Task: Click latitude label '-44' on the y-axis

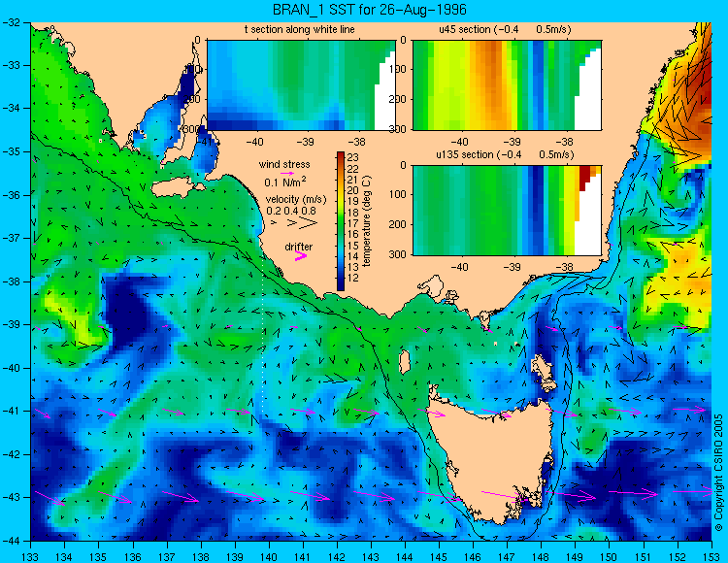Action: (x=13, y=541)
